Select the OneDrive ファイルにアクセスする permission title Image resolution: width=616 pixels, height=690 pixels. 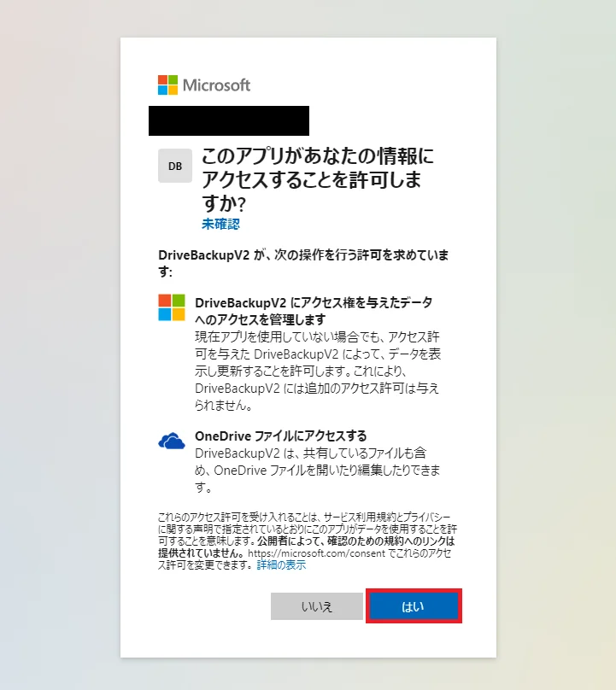tap(281, 436)
